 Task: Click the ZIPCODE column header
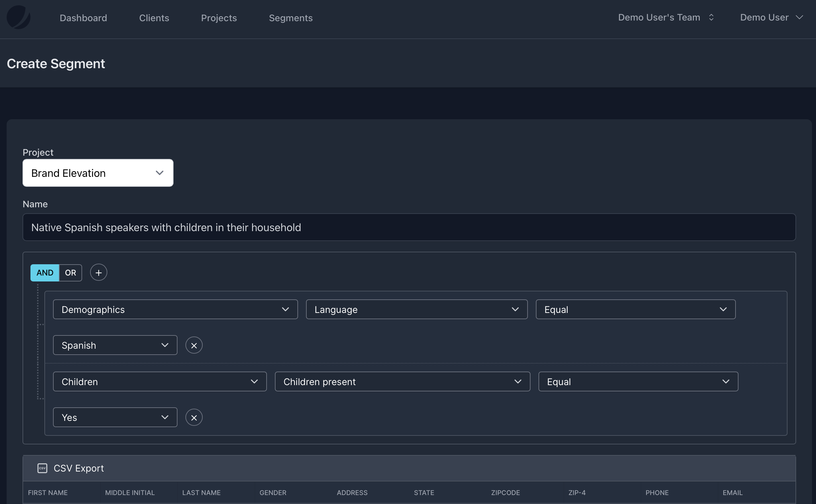[x=505, y=493]
